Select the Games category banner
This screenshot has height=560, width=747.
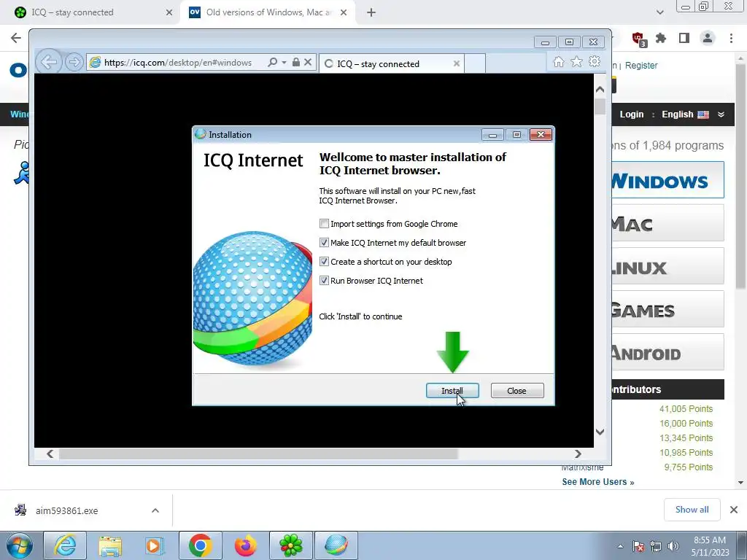[x=668, y=309]
